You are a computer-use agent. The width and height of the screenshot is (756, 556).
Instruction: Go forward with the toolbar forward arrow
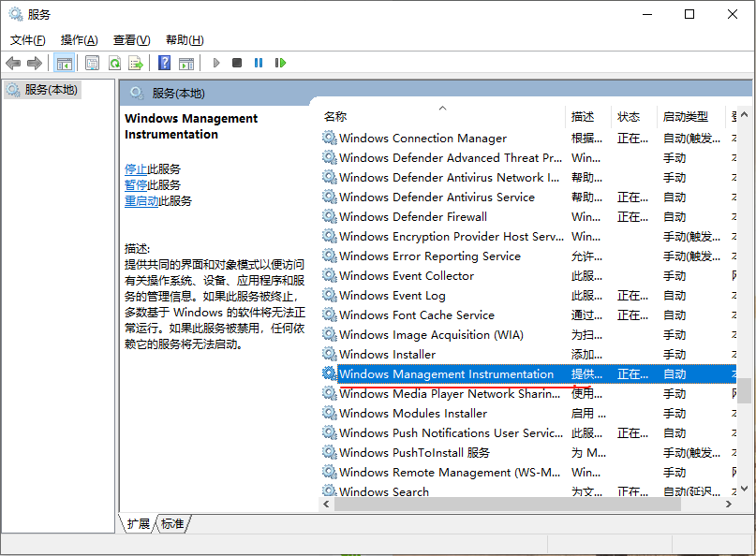[x=35, y=63]
